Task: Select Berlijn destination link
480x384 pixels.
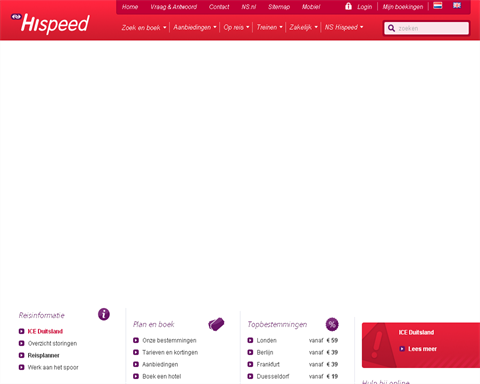Action: (265, 352)
